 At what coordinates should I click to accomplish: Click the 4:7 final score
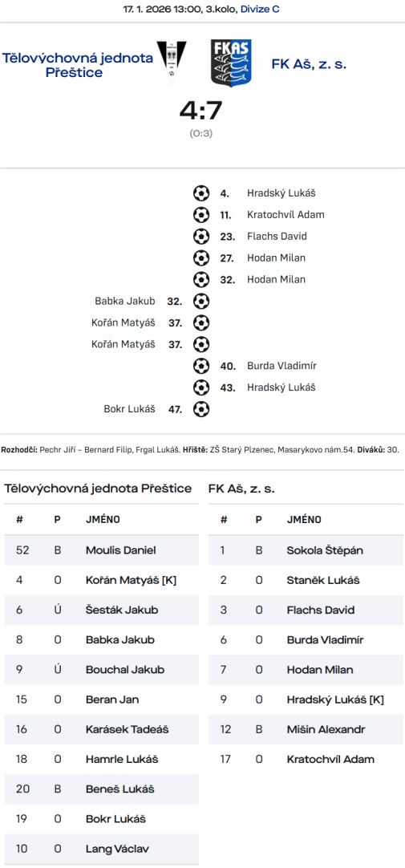tap(200, 111)
